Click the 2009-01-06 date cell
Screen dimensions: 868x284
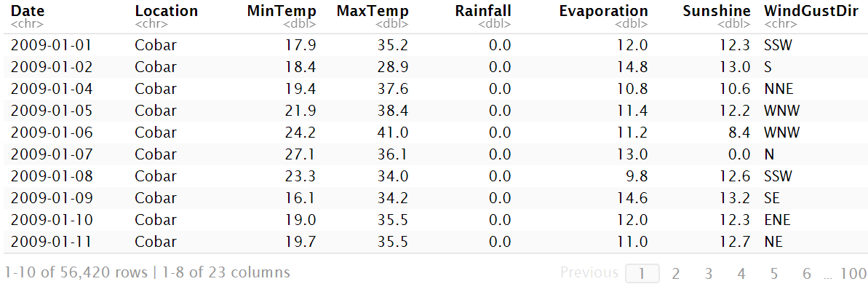52,133
